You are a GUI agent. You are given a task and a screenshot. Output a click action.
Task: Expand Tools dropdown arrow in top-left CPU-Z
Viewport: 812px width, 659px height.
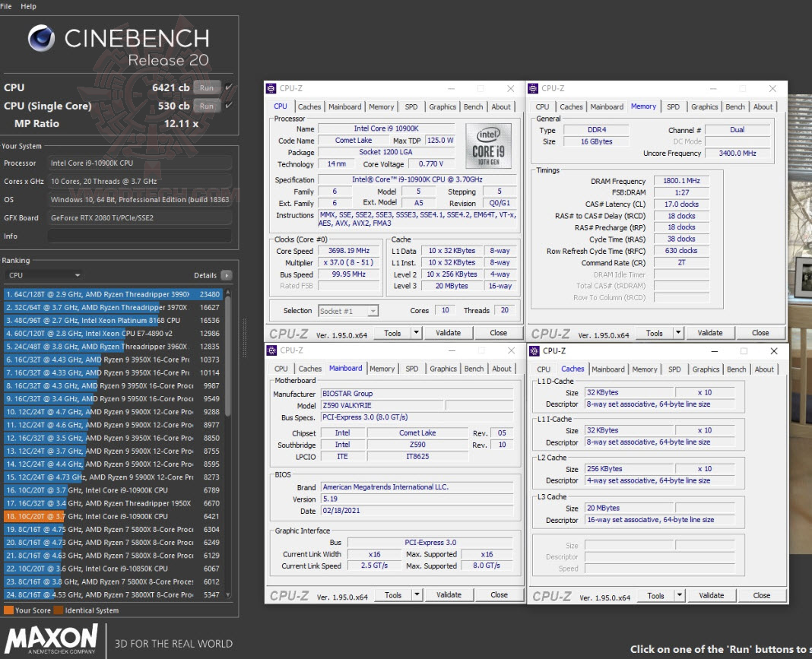[x=417, y=333]
